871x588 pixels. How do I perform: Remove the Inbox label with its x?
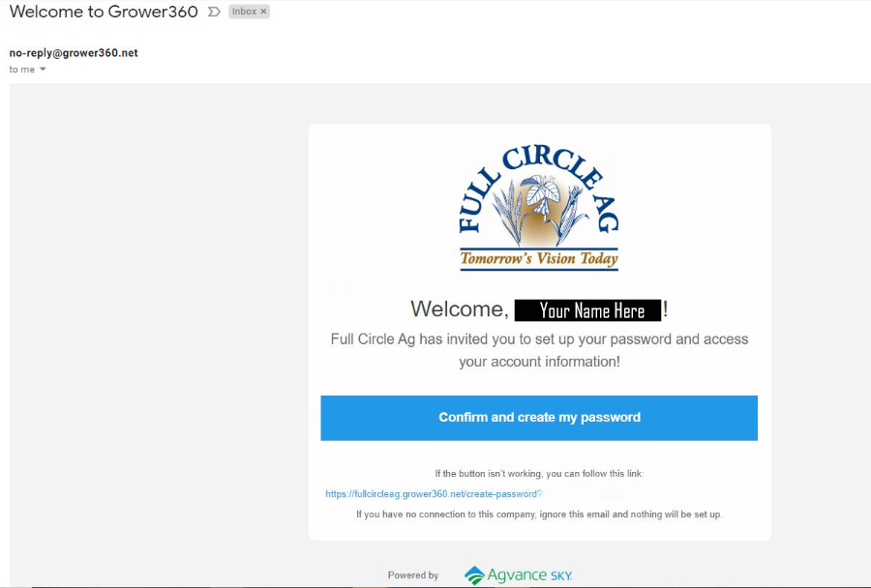263,12
